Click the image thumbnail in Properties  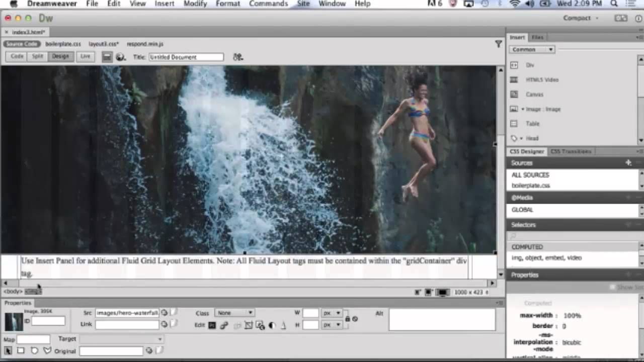tap(14, 322)
